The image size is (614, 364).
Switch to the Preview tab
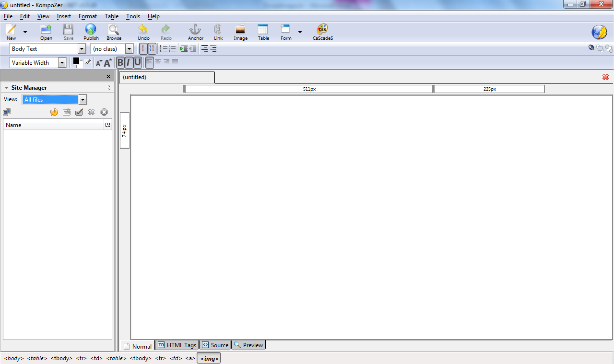[248, 345]
